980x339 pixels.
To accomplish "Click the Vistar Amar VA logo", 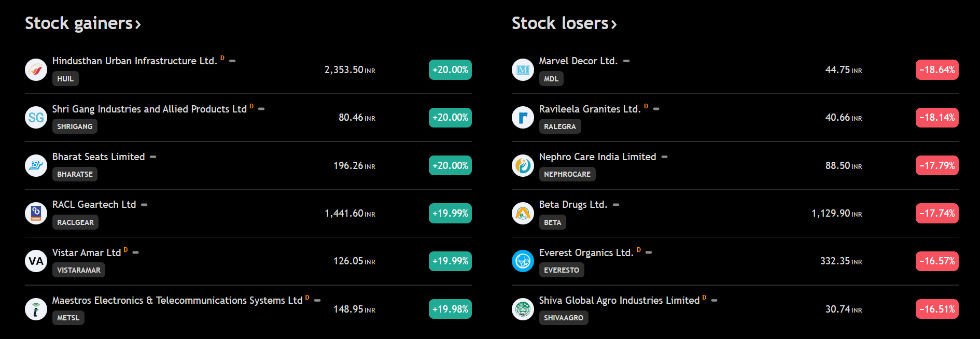I will pos(36,261).
